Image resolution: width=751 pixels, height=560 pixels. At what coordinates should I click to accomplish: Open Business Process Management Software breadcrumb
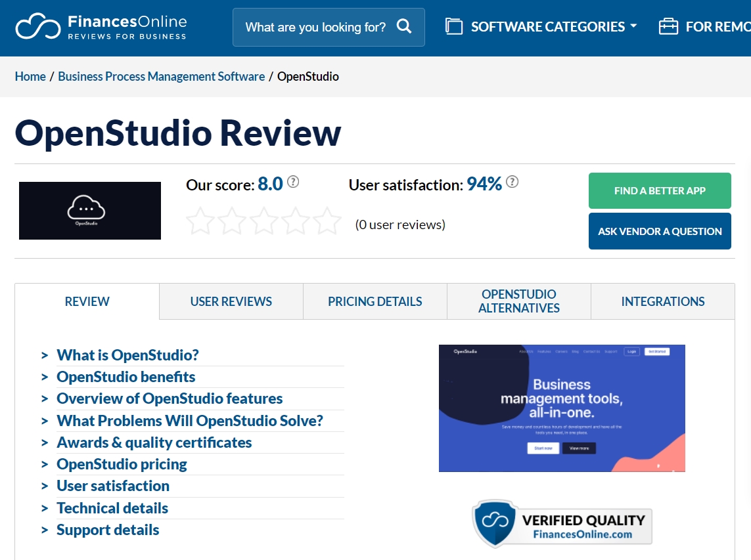coord(162,77)
